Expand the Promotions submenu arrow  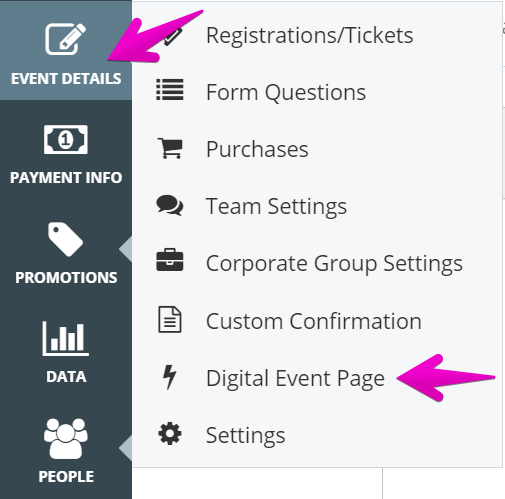click(x=125, y=249)
